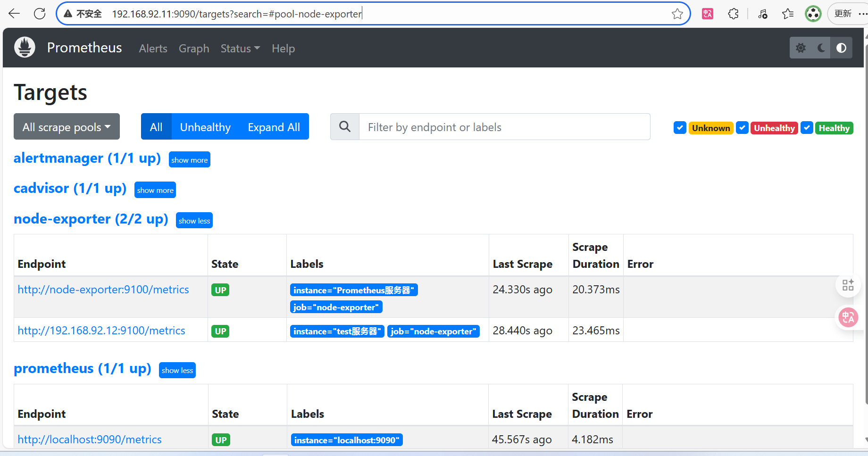This screenshot has height=456, width=868.
Task: Reload the page with the refresh icon
Action: point(40,14)
